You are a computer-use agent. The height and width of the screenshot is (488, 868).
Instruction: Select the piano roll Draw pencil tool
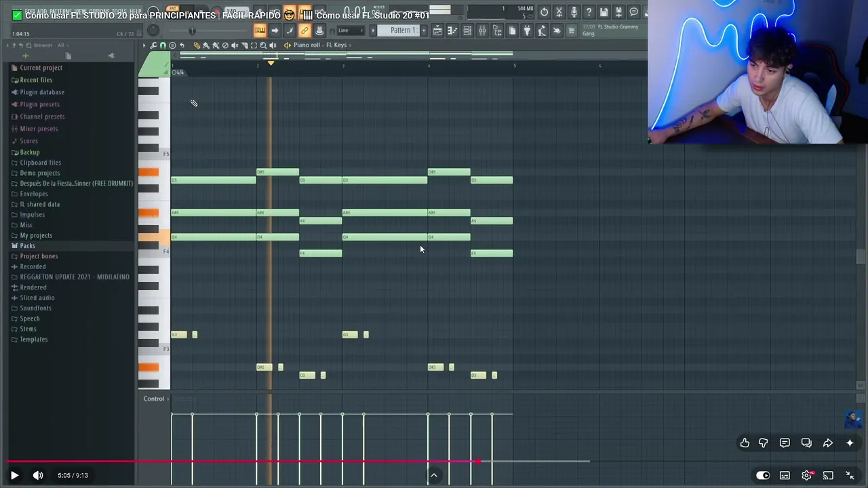tap(197, 45)
